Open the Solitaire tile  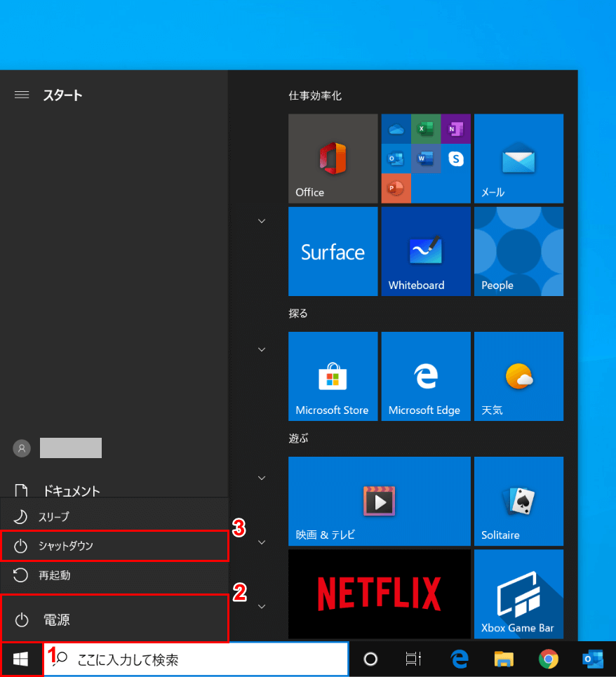518,501
